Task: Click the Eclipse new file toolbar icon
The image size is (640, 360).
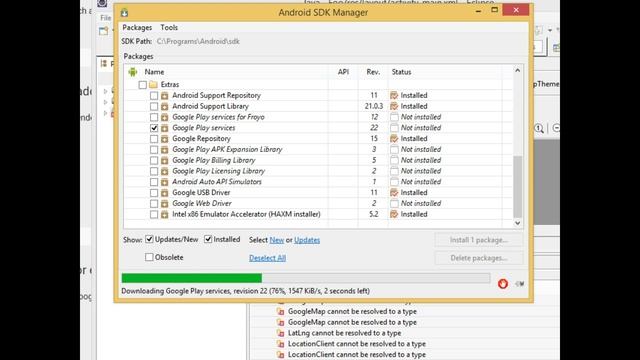Action: (x=103, y=31)
